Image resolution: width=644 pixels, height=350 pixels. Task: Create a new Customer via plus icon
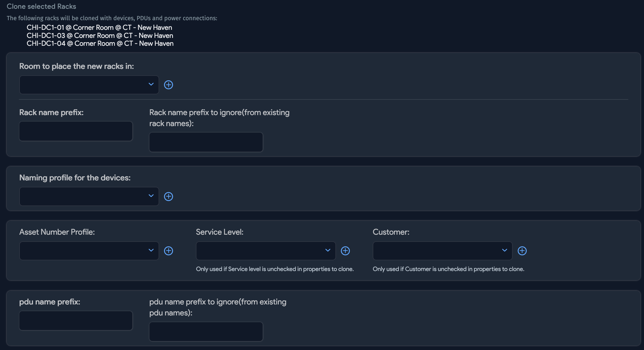[522, 251]
